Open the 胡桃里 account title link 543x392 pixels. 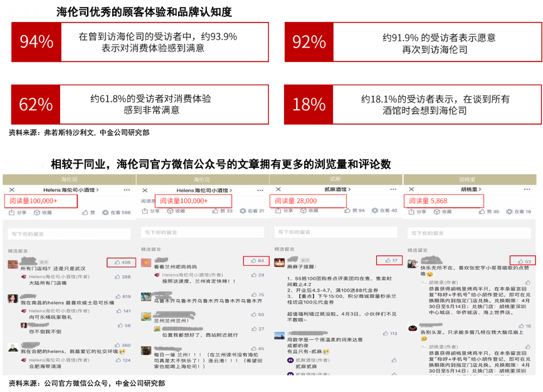coord(470,189)
